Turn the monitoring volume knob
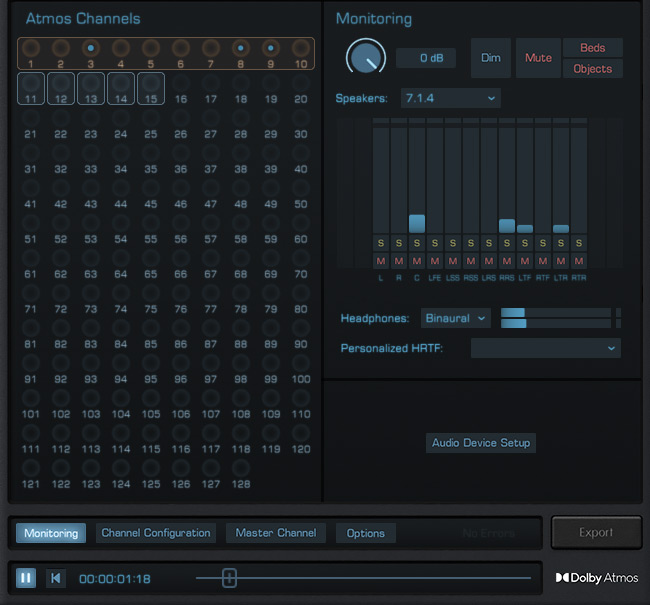650x605 pixels. (x=365, y=57)
